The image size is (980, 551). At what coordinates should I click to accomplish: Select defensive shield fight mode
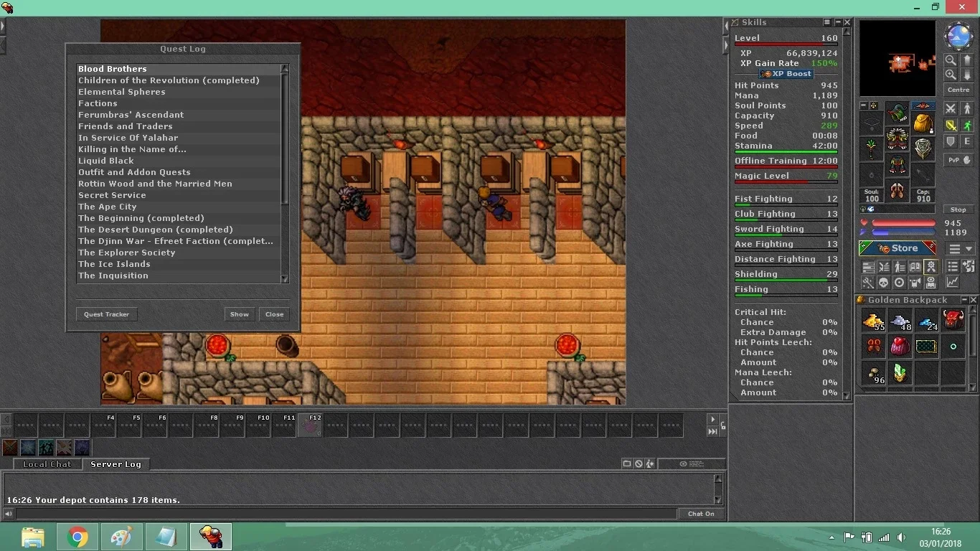coord(951,141)
